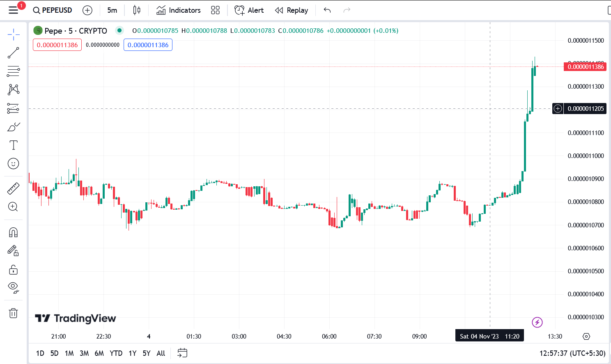Hide all drawings with eye icon

[13, 287]
